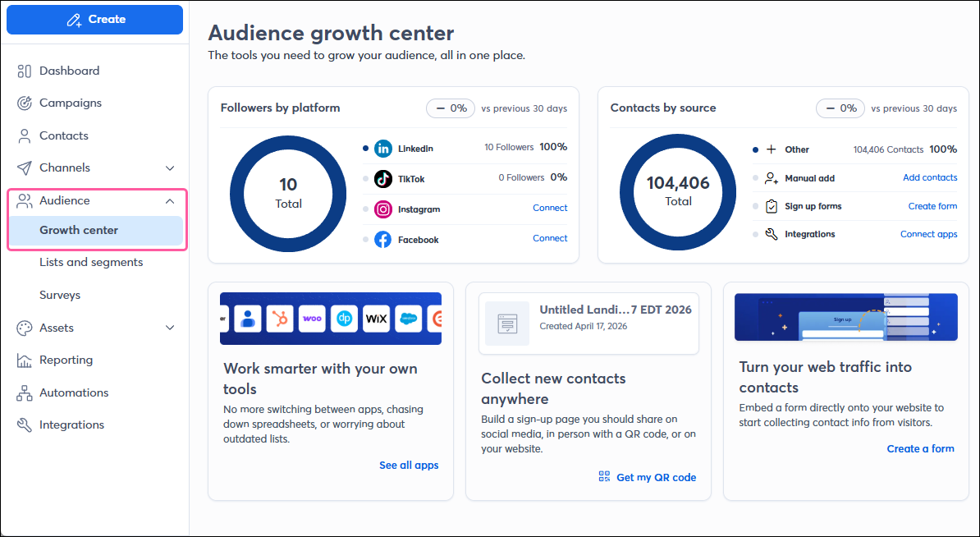Click the '104,406 Contacts' text

click(888, 150)
